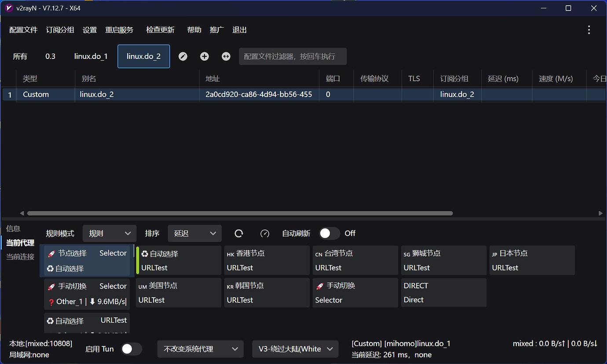Screen dimensions: 607x364
Task: Open the 规则模式 dropdown
Action: 110,233
